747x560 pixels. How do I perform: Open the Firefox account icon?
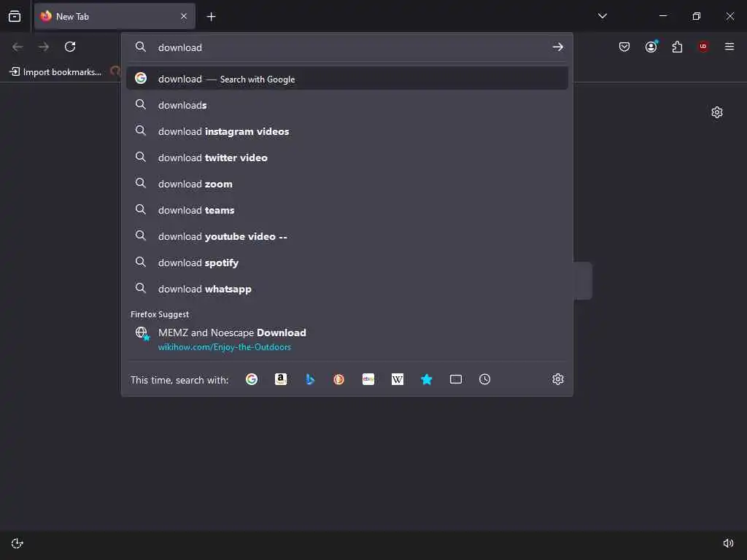[651, 47]
